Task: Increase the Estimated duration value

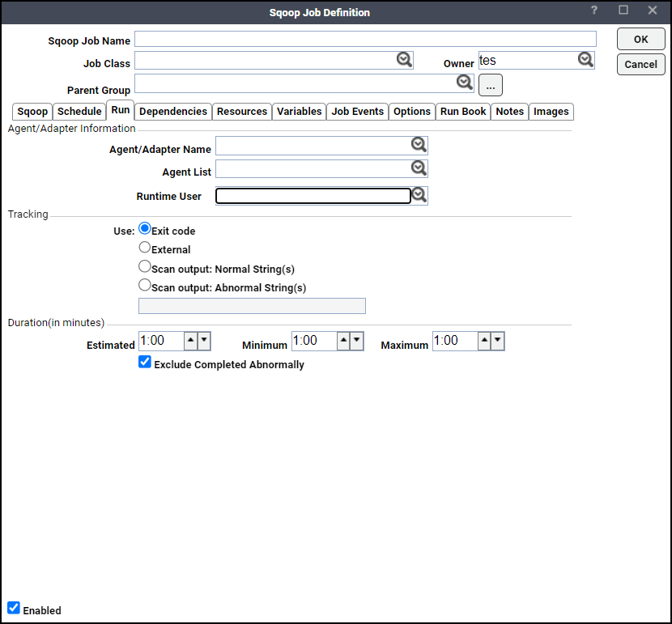Action: (x=191, y=341)
